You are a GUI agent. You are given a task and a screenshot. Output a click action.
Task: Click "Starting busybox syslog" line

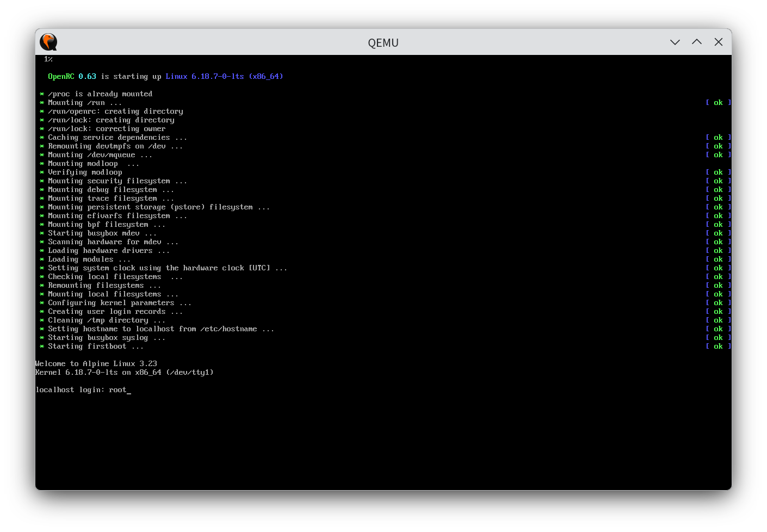(107, 338)
